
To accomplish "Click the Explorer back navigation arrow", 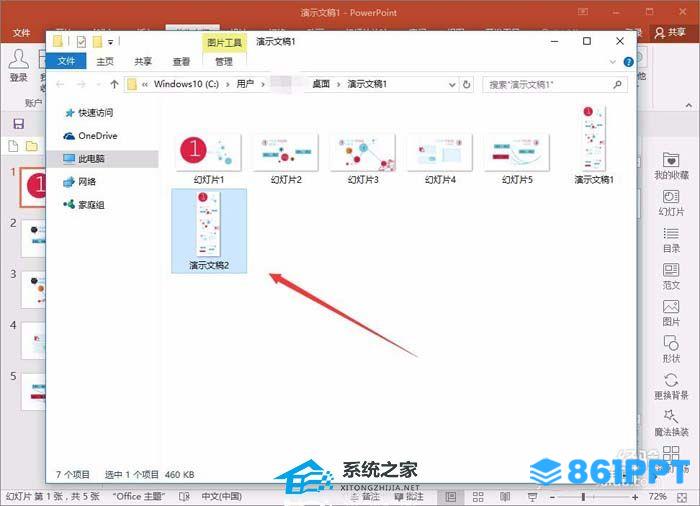I will (x=60, y=84).
